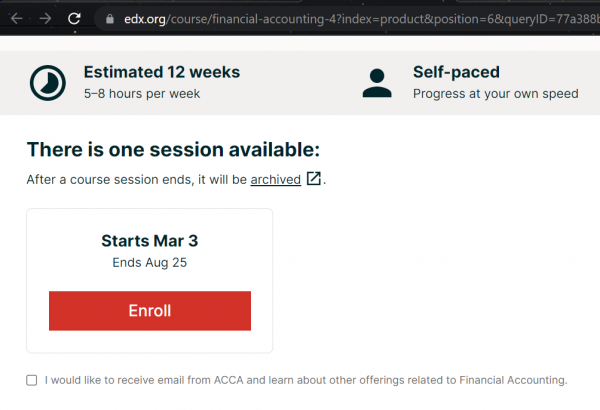Click the browser forward arrow
The height and width of the screenshot is (410, 600).
click(x=45, y=18)
